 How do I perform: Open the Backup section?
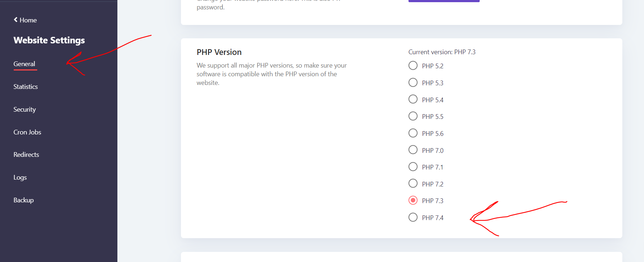(x=23, y=200)
